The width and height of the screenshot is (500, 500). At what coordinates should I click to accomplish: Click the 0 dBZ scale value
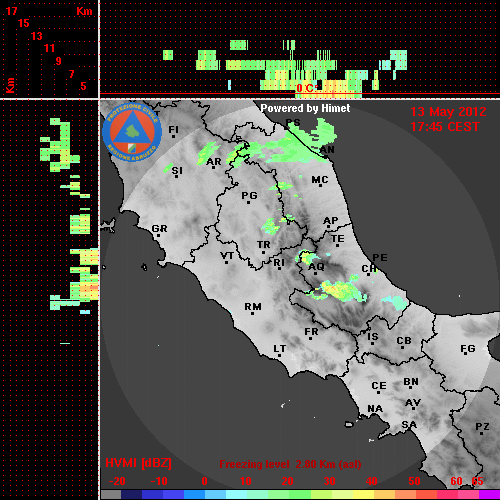tap(204, 481)
